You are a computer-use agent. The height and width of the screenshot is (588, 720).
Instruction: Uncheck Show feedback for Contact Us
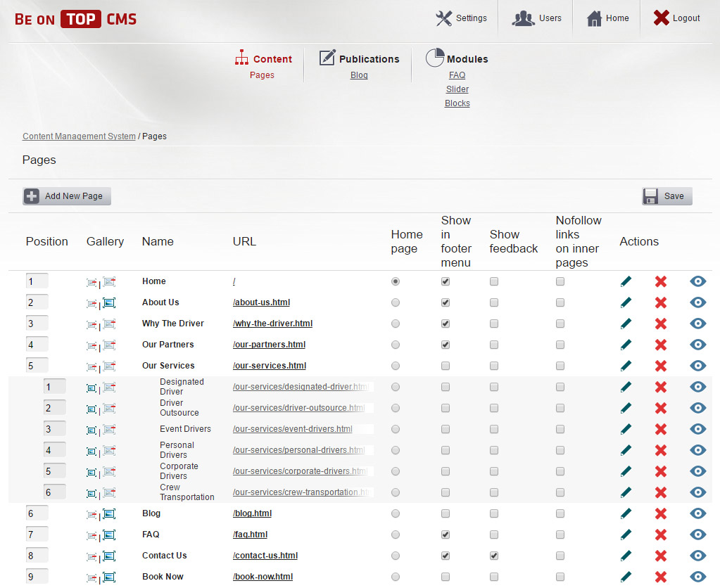coord(494,556)
